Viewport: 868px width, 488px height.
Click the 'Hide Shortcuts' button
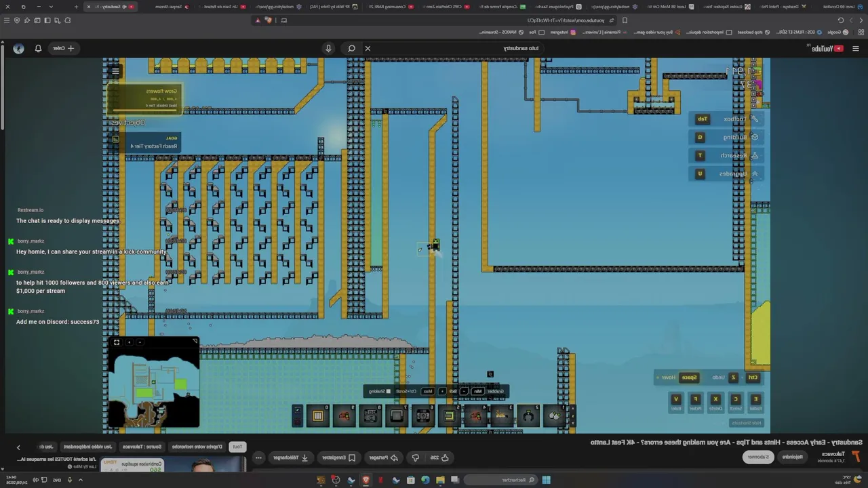[x=745, y=423]
